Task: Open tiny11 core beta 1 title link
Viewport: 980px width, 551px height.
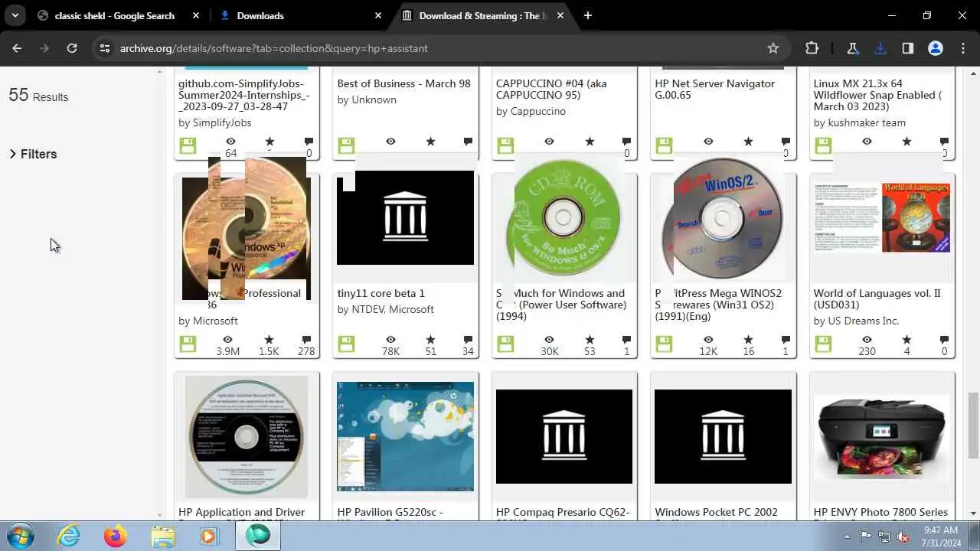Action: [x=381, y=293]
